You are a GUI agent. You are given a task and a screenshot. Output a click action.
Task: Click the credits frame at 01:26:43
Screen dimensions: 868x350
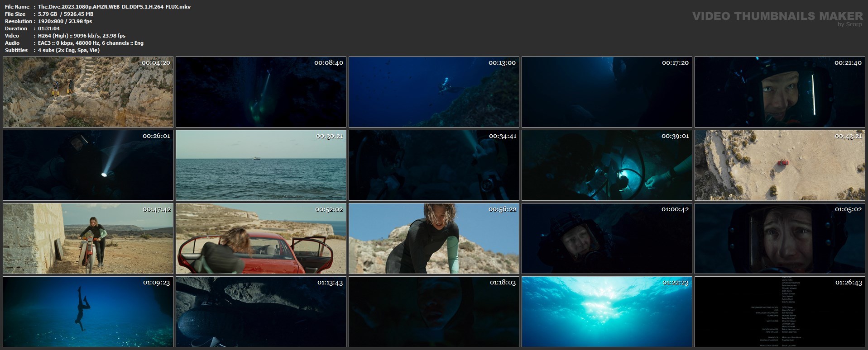click(780, 312)
